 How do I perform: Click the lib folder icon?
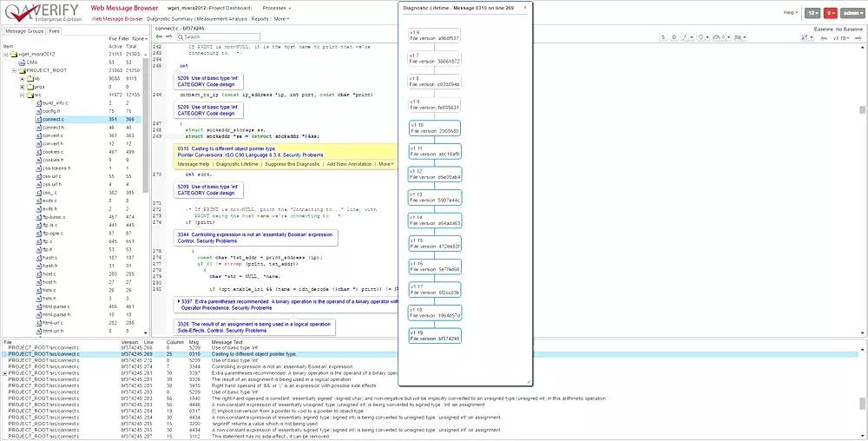[x=30, y=79]
